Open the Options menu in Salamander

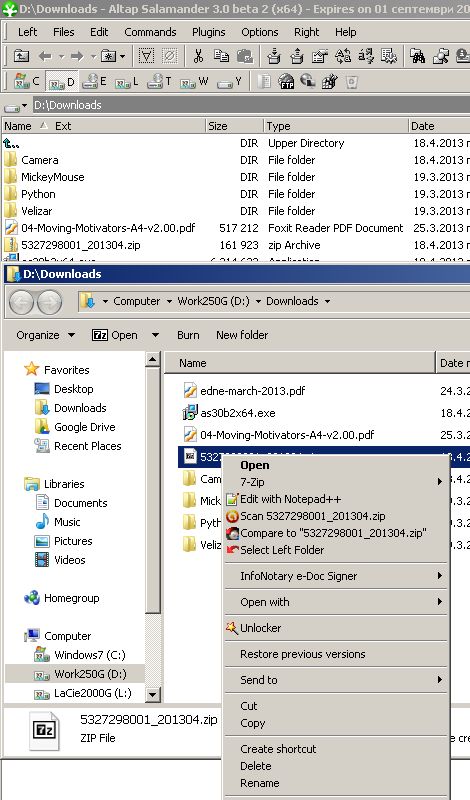[x=260, y=32]
